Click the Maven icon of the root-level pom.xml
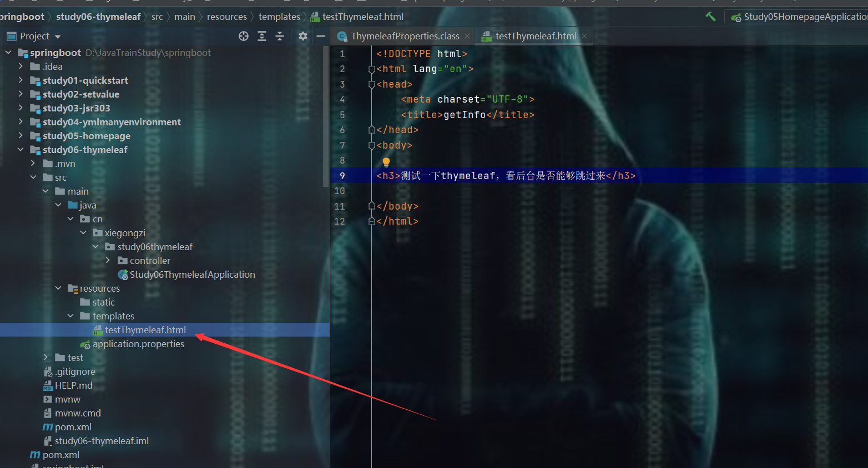The width and height of the screenshot is (868, 468). click(x=36, y=455)
